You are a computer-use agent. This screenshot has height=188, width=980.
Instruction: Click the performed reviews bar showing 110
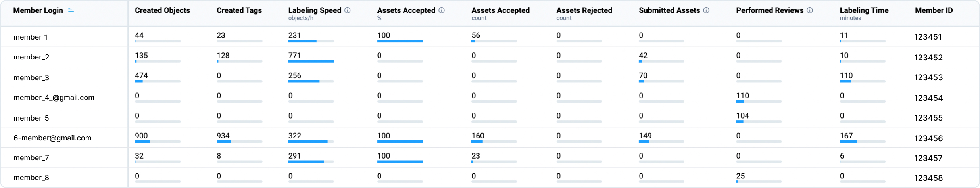[758, 102]
